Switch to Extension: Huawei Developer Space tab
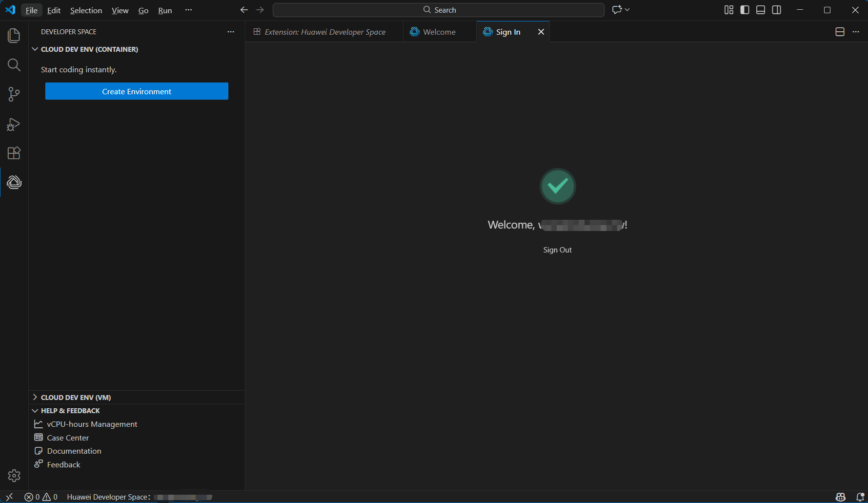Viewport: 868px width, 503px height. 324,32
